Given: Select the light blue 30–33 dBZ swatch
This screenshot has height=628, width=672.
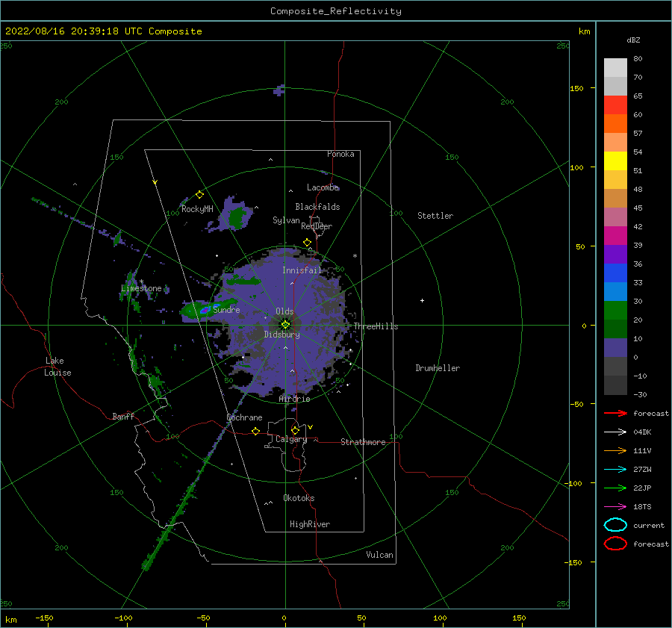Looking at the screenshot, I should [x=615, y=291].
